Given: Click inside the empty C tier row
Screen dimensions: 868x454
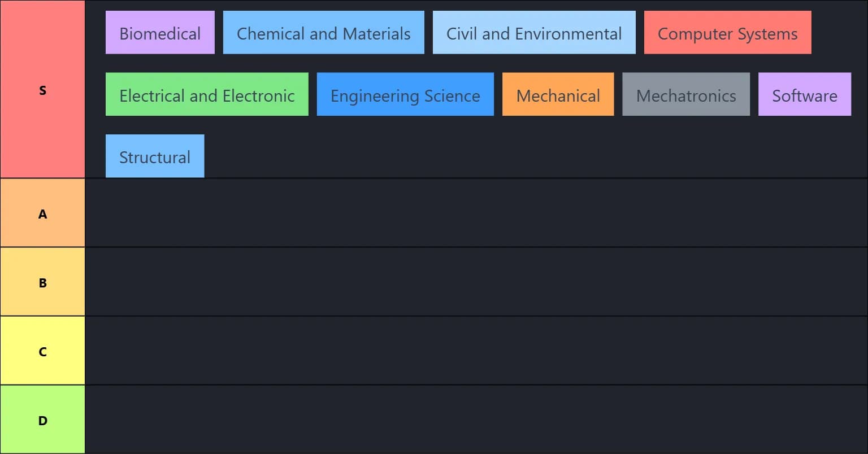Looking at the screenshot, I should tap(476, 351).
